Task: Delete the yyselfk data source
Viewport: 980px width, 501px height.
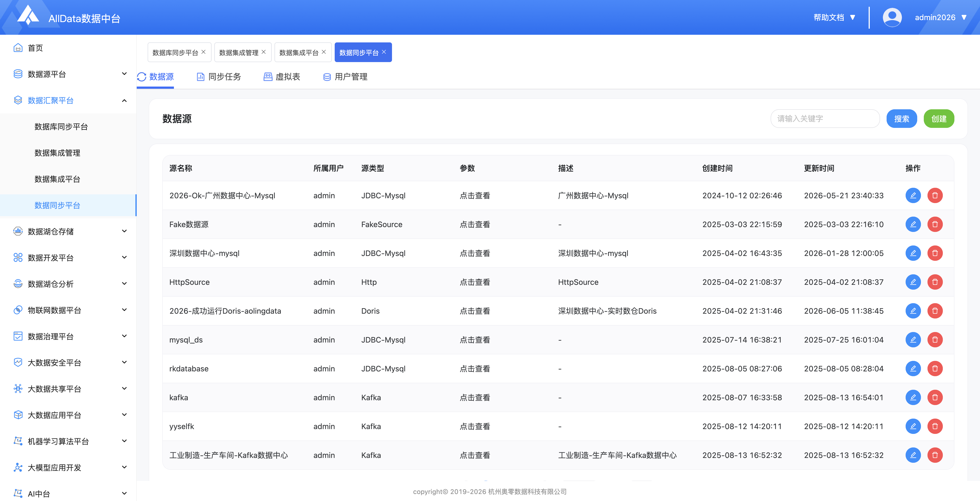Action: coord(935,426)
